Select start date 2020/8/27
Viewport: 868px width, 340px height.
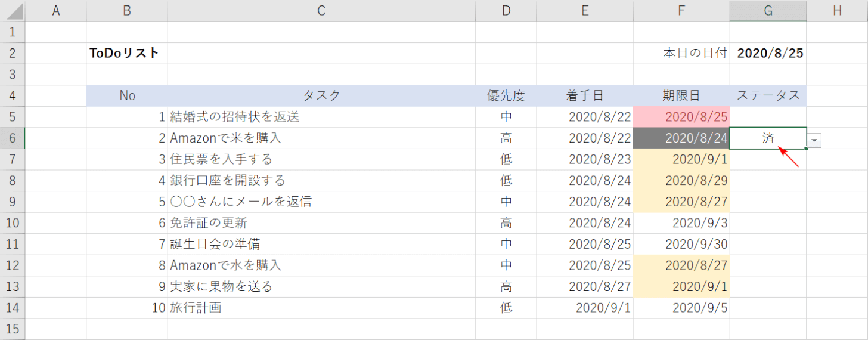[585, 287]
